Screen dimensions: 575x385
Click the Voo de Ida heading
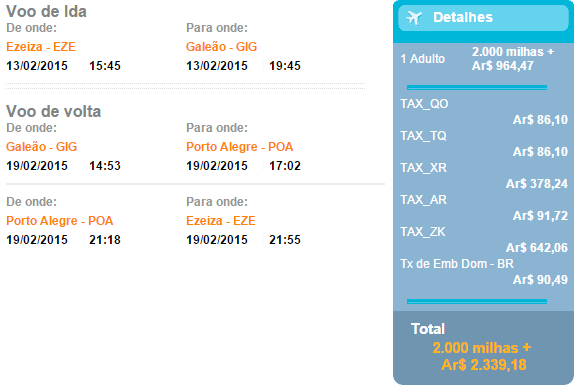point(46,11)
